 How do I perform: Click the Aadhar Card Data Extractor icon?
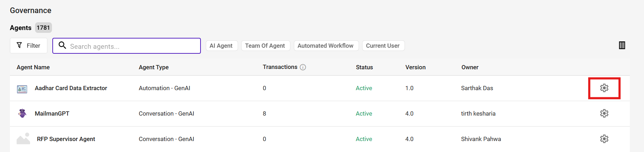click(x=22, y=89)
